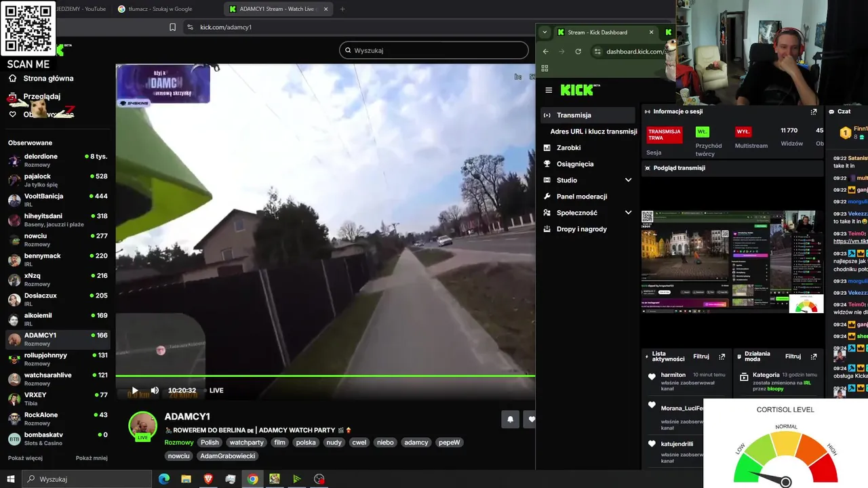Open Filtruj in Działania moda
The width and height of the screenshot is (868, 488).
click(x=793, y=357)
